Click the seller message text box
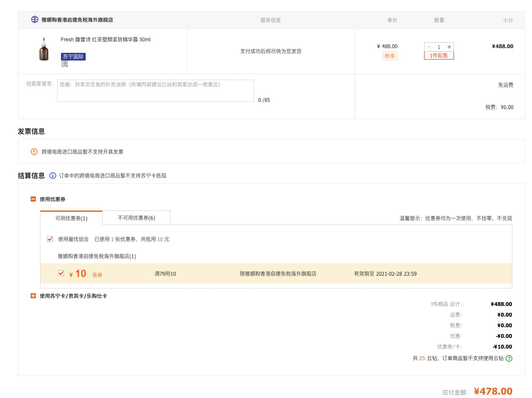The width and height of the screenshot is (532, 398). 156,91
